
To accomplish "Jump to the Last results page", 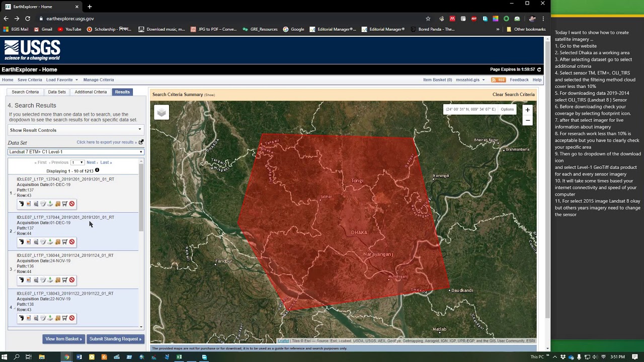I will tap(106, 162).
